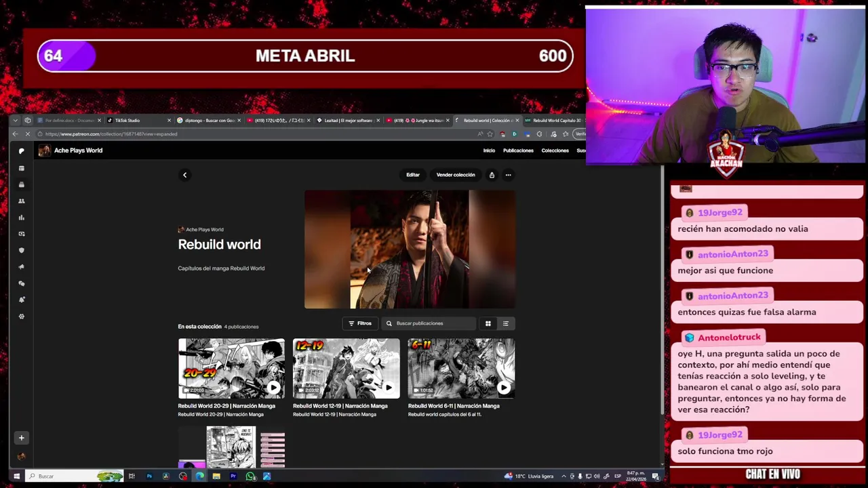Switch to list view layout
This screenshot has width=868, height=488.
click(505, 323)
